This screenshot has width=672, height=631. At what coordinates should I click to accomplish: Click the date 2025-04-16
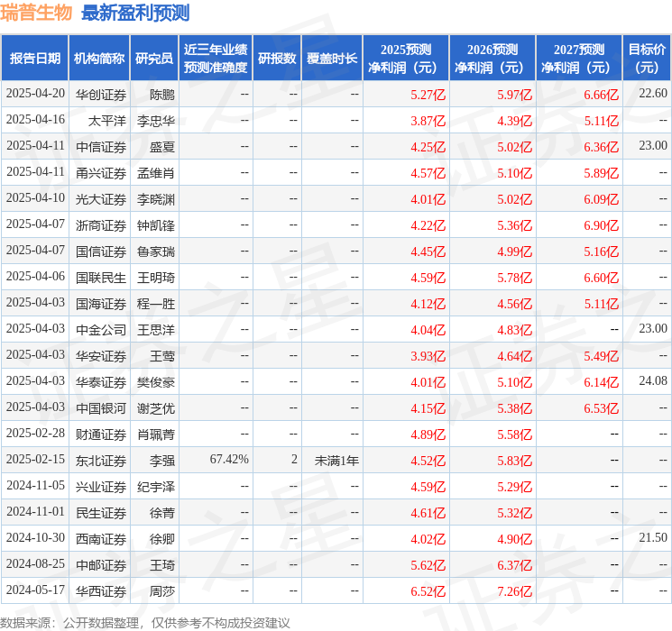35,119
